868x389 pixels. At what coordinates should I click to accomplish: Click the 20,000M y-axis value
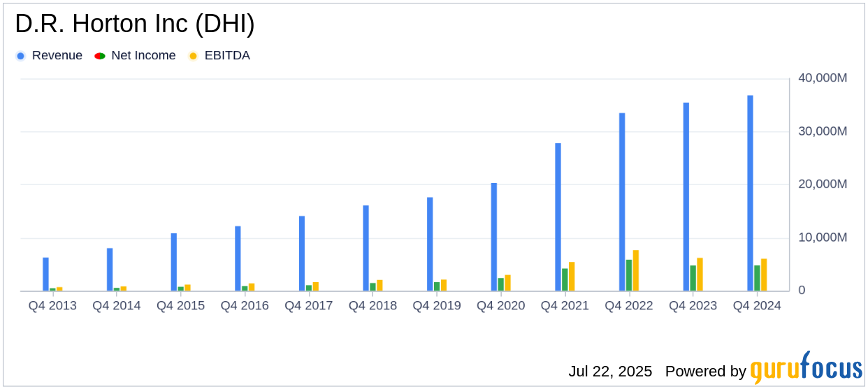(x=823, y=184)
